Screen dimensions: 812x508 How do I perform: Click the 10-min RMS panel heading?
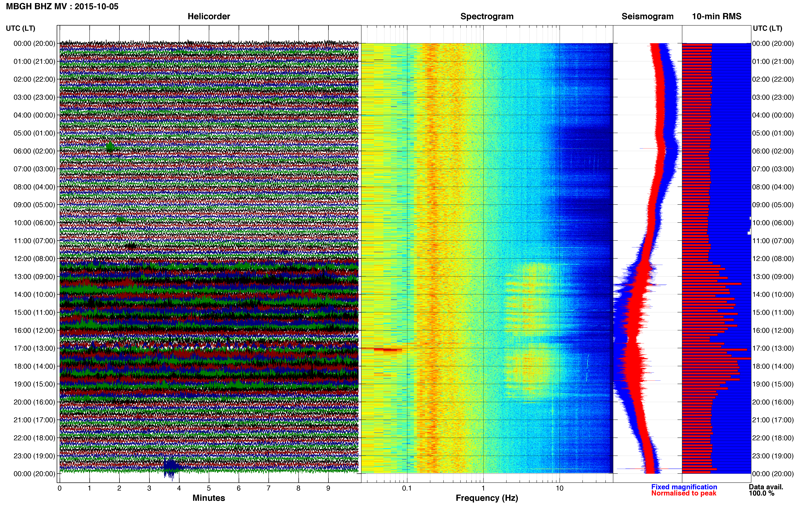pyautogui.click(x=716, y=16)
